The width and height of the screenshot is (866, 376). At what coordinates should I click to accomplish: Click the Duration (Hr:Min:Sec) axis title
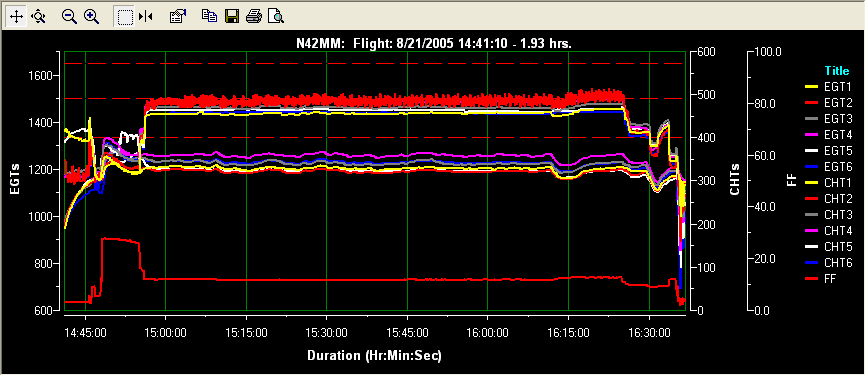click(x=374, y=356)
